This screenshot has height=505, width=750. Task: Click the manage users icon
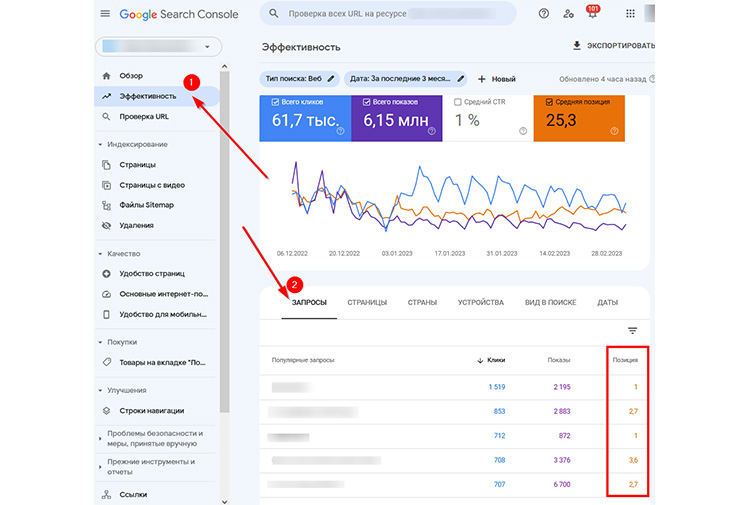[569, 14]
